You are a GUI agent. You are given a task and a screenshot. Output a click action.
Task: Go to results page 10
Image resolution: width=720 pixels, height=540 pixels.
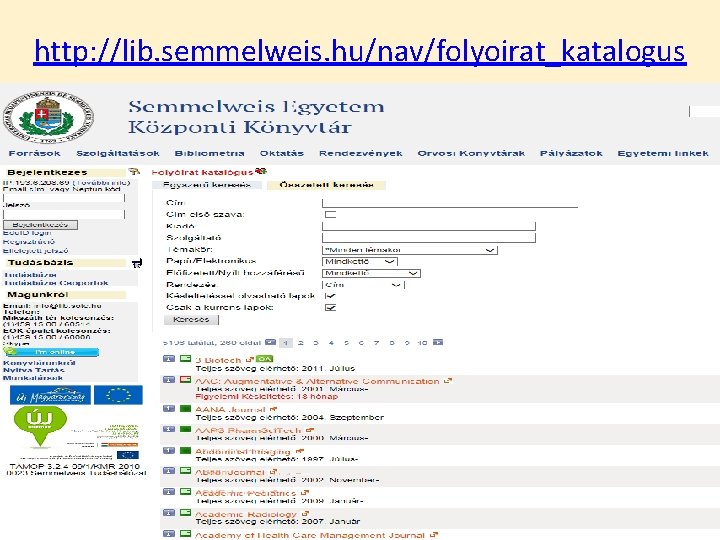click(x=422, y=343)
